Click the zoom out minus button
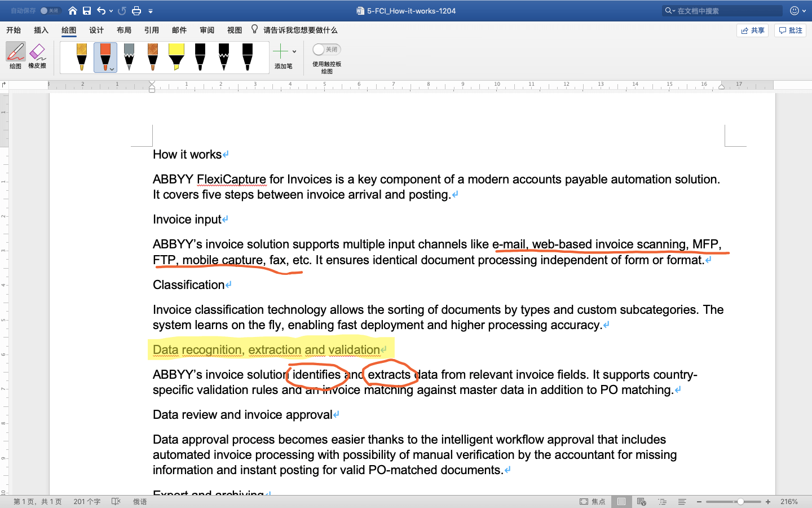Image resolution: width=812 pixels, height=508 pixels. coord(699,502)
